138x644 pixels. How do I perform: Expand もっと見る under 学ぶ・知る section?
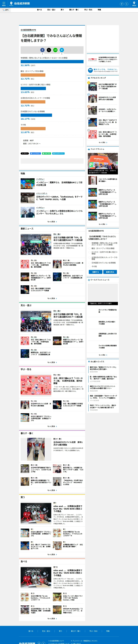[52, 427]
